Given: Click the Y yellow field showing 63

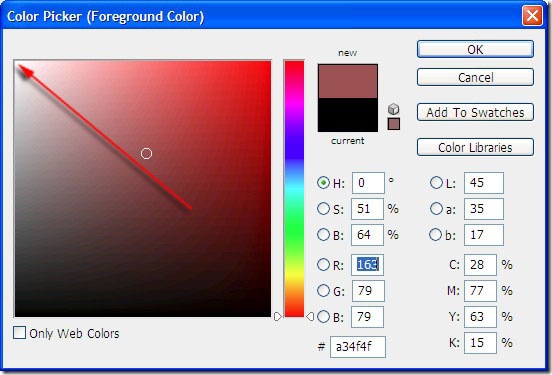Looking at the screenshot, I should click(480, 317).
